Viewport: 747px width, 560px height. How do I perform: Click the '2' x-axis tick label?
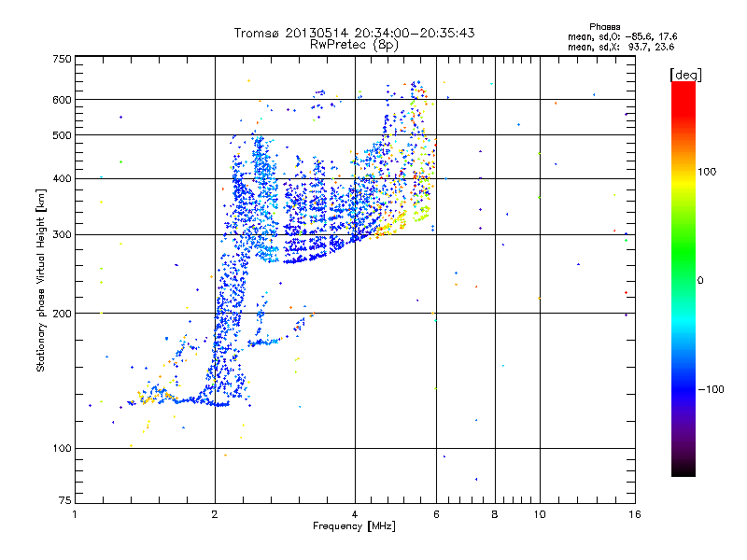tap(215, 514)
